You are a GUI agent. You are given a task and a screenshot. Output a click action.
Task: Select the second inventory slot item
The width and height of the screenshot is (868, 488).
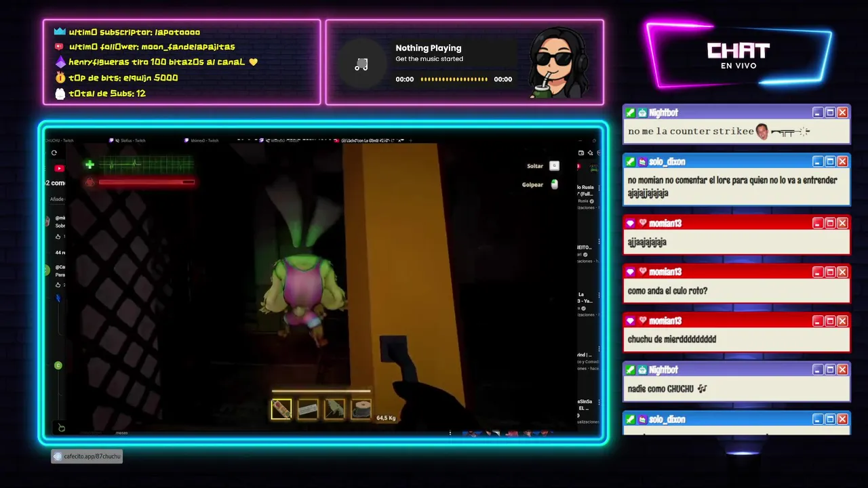pyautogui.click(x=308, y=409)
